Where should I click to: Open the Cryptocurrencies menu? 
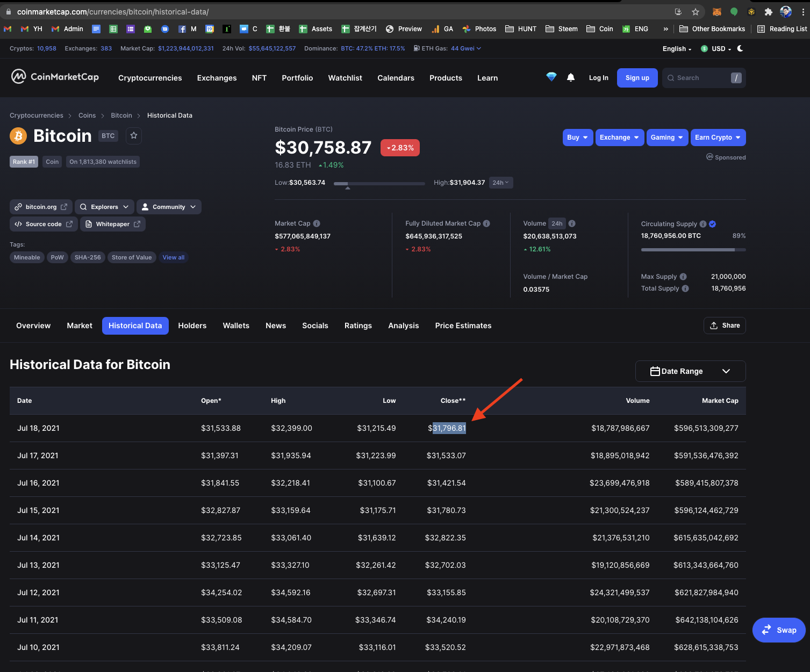[150, 78]
